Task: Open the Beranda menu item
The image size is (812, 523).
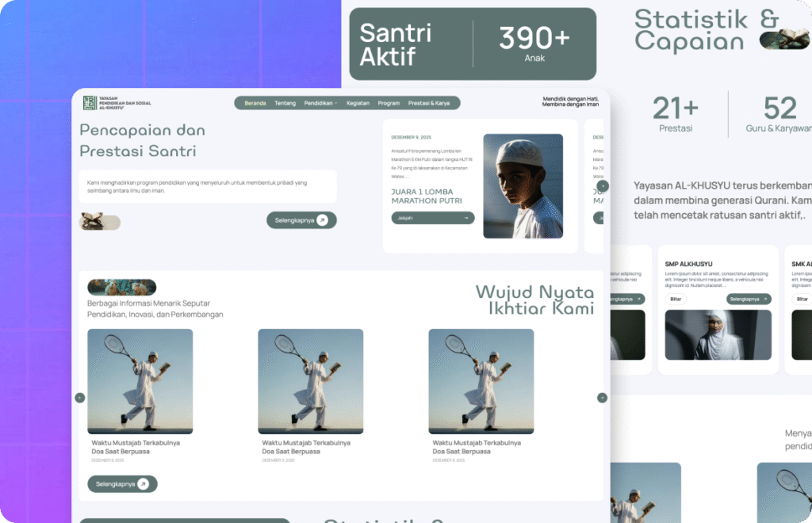Action: tap(255, 103)
